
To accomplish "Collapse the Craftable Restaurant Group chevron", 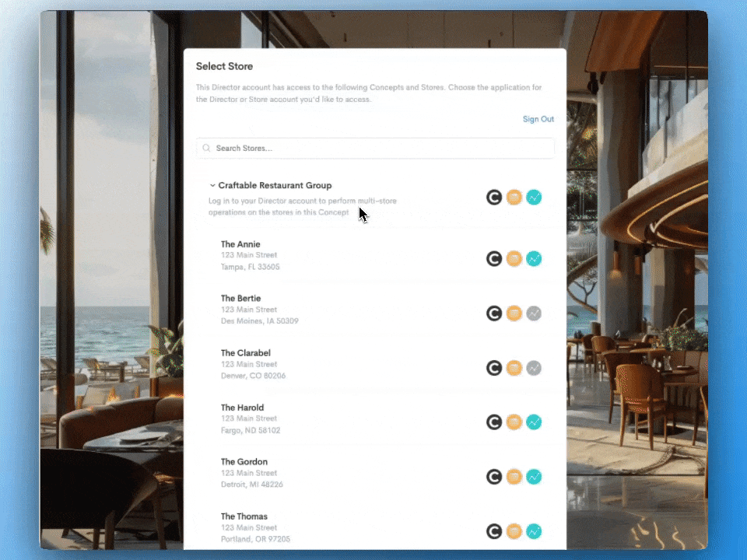I will [x=212, y=186].
